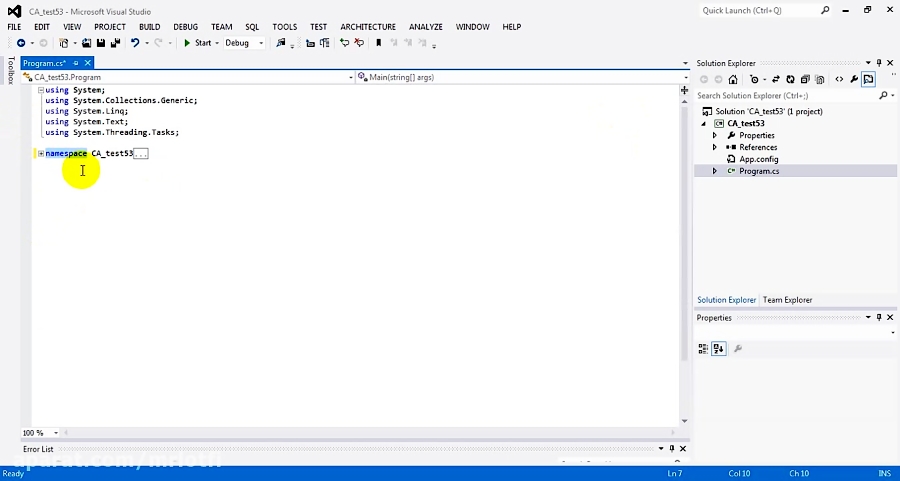Click the Save All toolbar icon
The width and height of the screenshot is (900, 481).
pos(115,43)
